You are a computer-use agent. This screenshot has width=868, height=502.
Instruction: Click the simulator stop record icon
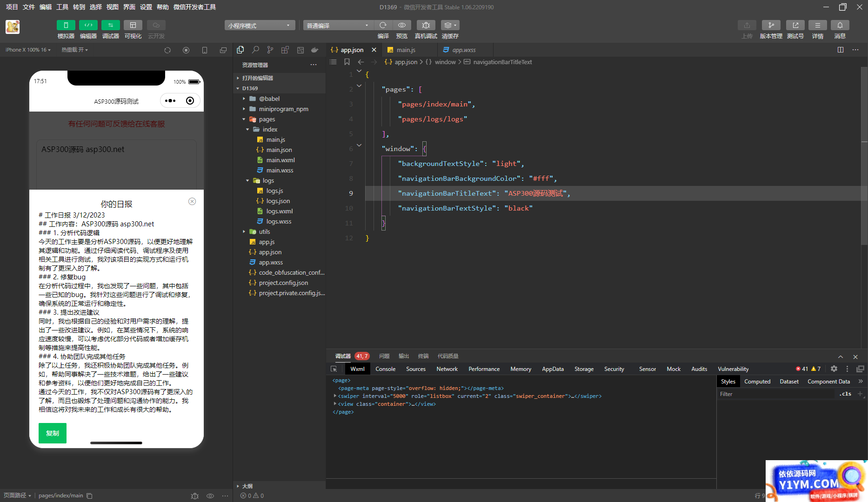tap(186, 50)
